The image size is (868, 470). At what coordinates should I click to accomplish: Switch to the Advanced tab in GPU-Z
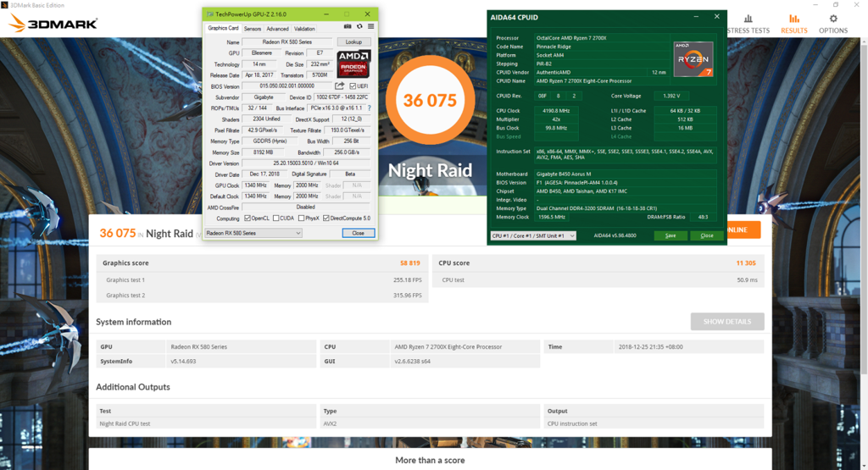pyautogui.click(x=277, y=29)
